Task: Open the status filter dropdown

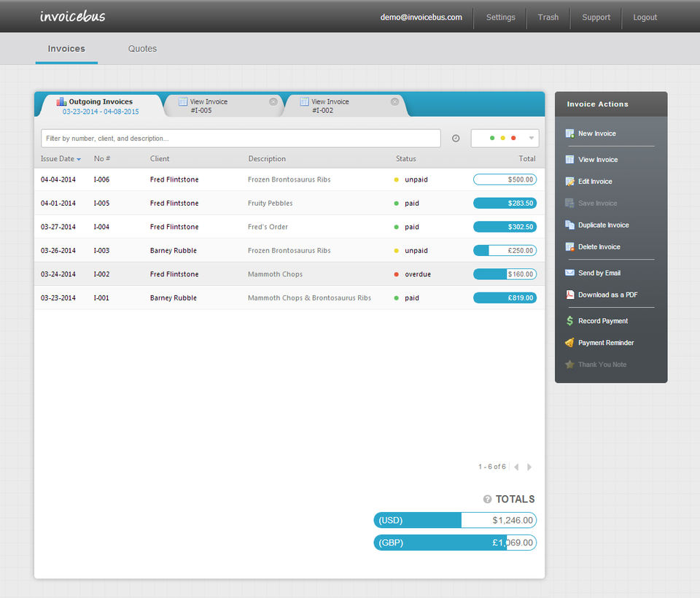Action: coord(505,139)
